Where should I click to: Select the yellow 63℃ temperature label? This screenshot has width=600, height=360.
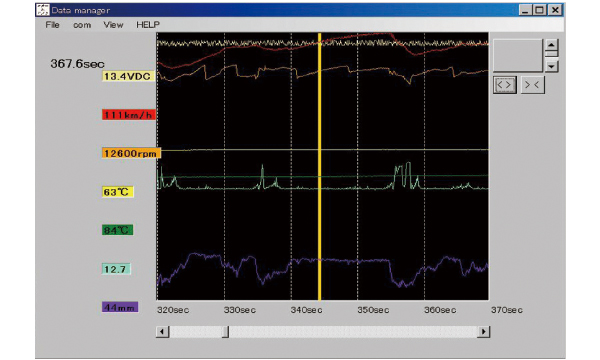pos(117,192)
